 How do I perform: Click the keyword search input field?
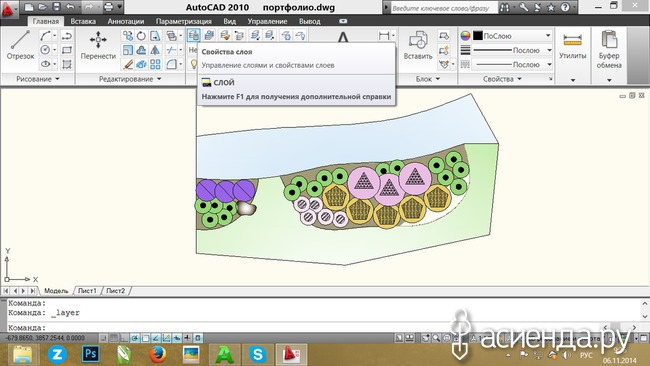(444, 8)
